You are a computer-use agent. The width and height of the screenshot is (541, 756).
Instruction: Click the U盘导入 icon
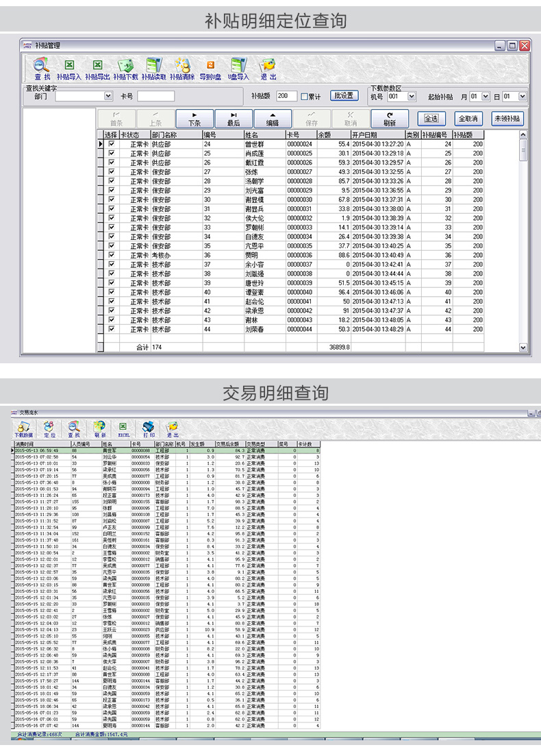238,66
